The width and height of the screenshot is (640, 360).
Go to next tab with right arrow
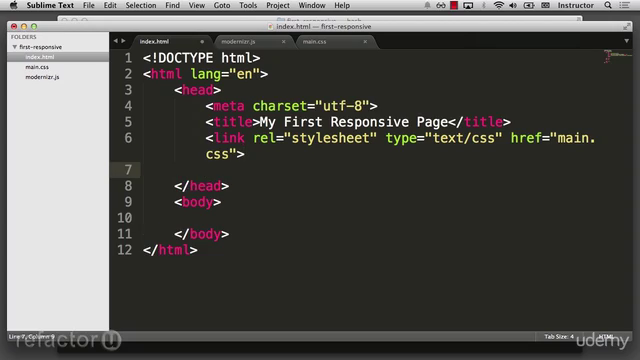123,41
